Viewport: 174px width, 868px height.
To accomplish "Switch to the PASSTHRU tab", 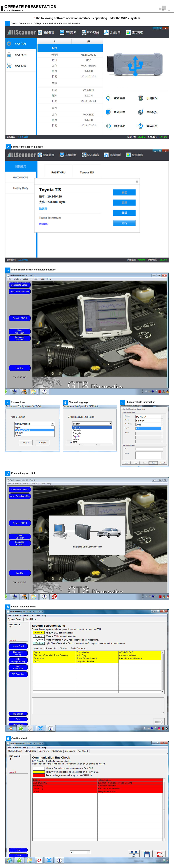I will [x=58, y=173].
